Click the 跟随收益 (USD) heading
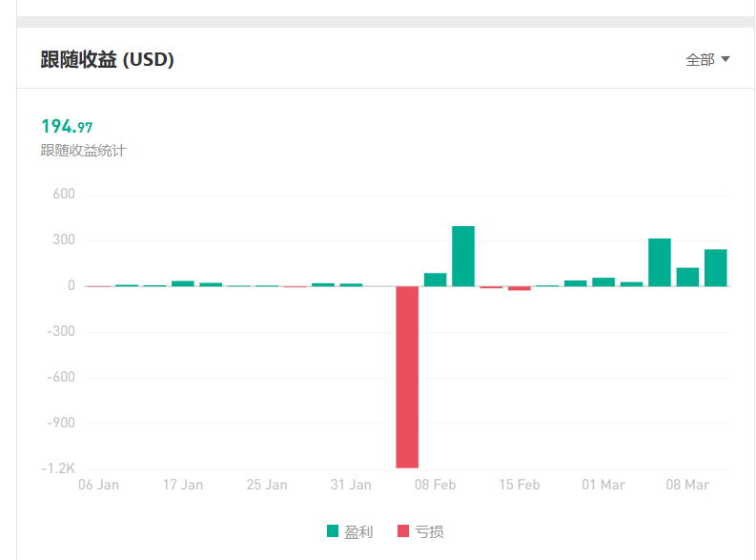756x560 pixels. tap(107, 59)
